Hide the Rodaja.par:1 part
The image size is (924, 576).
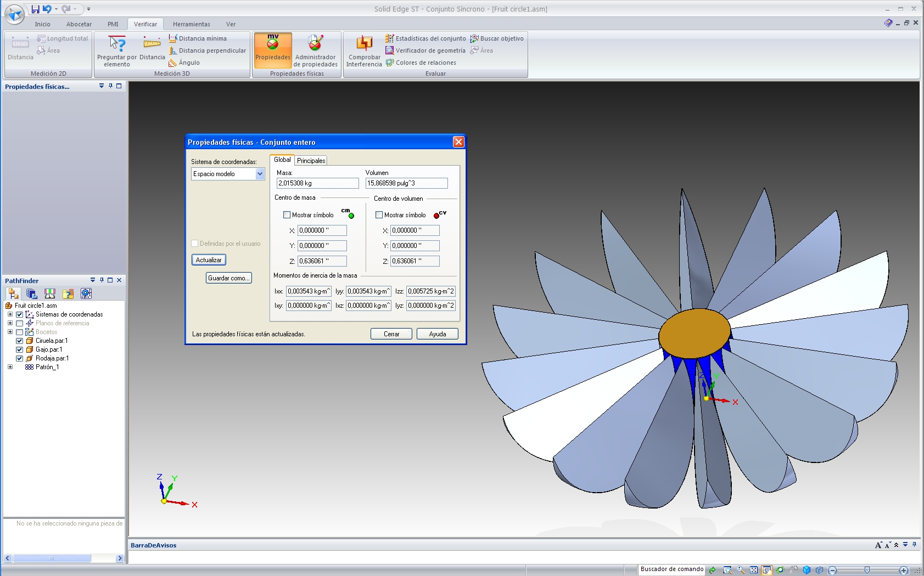coord(19,358)
